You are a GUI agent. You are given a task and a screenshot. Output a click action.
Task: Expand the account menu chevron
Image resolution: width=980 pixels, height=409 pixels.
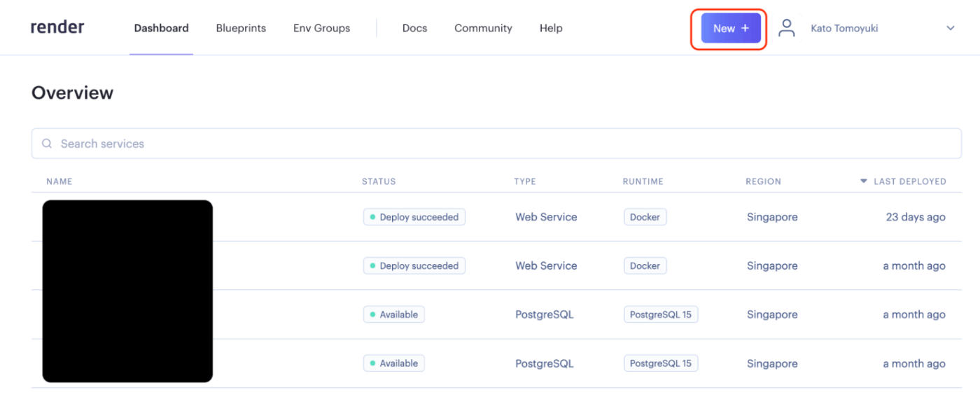(951, 29)
